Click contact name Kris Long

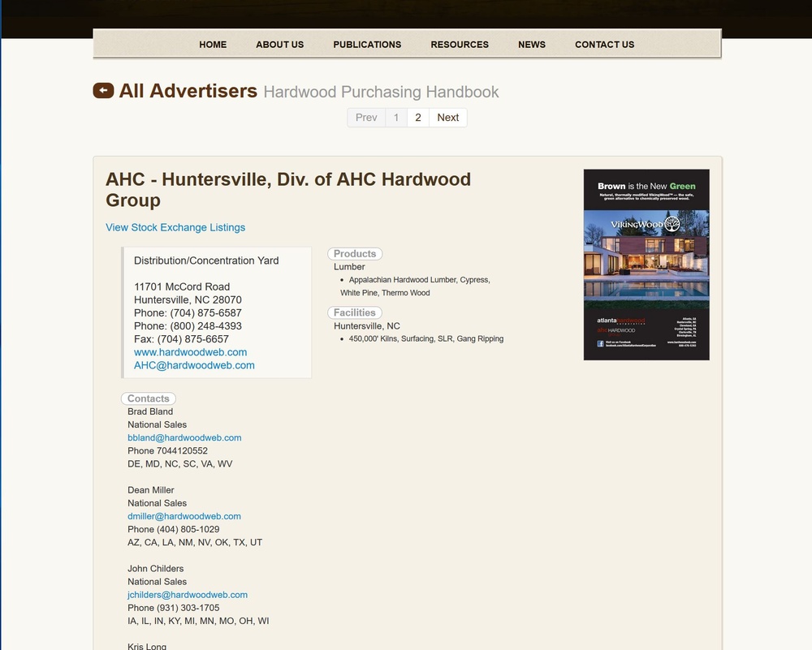point(146,647)
